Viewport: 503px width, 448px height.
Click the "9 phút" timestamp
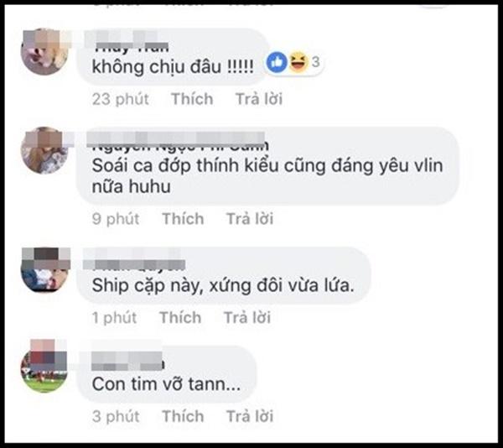116,218
